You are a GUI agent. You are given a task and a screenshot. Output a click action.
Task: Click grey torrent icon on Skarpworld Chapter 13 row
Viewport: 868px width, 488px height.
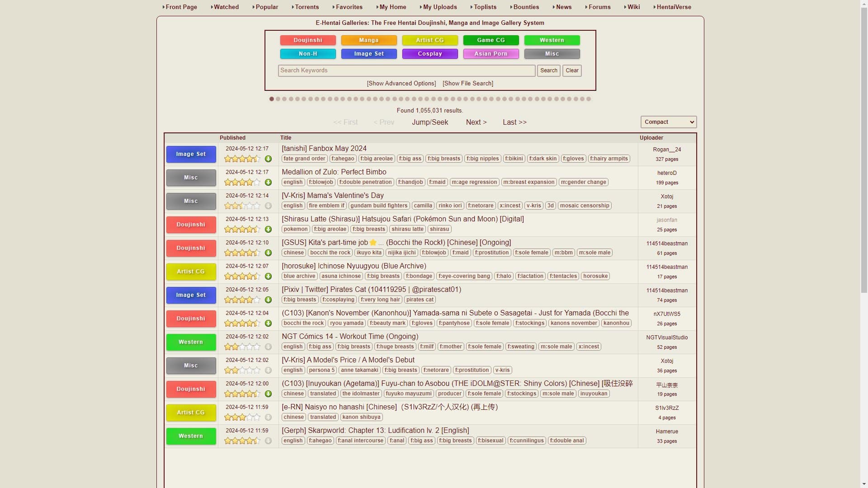[268, 441]
